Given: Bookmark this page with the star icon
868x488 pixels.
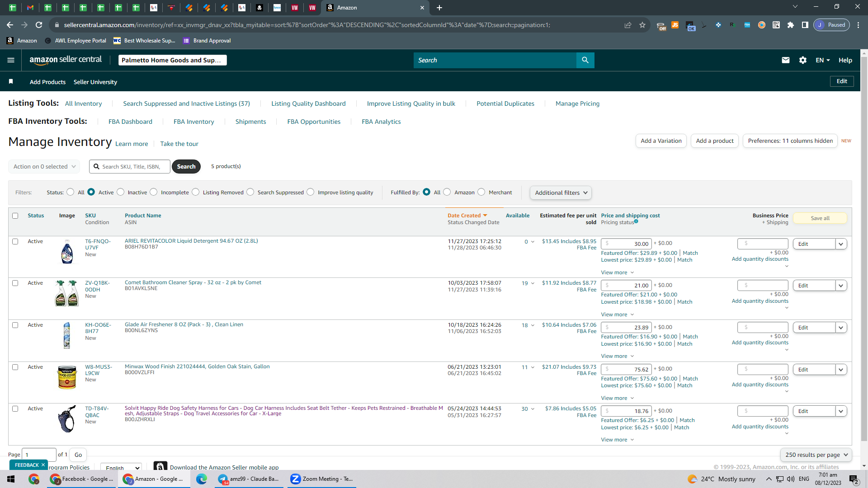Looking at the screenshot, I should [x=642, y=25].
